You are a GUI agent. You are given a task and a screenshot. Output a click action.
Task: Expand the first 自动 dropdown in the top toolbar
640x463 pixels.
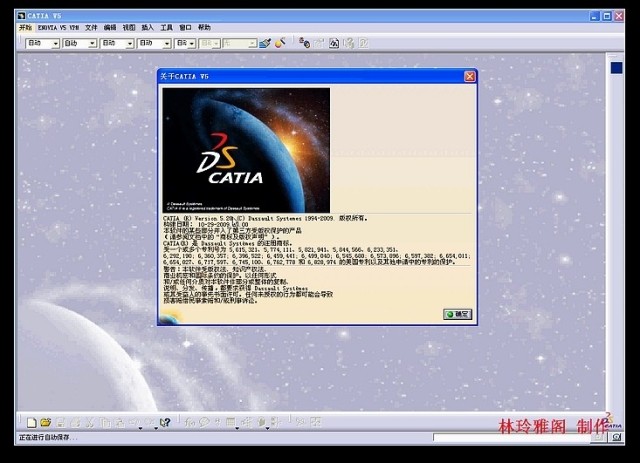click(x=56, y=43)
